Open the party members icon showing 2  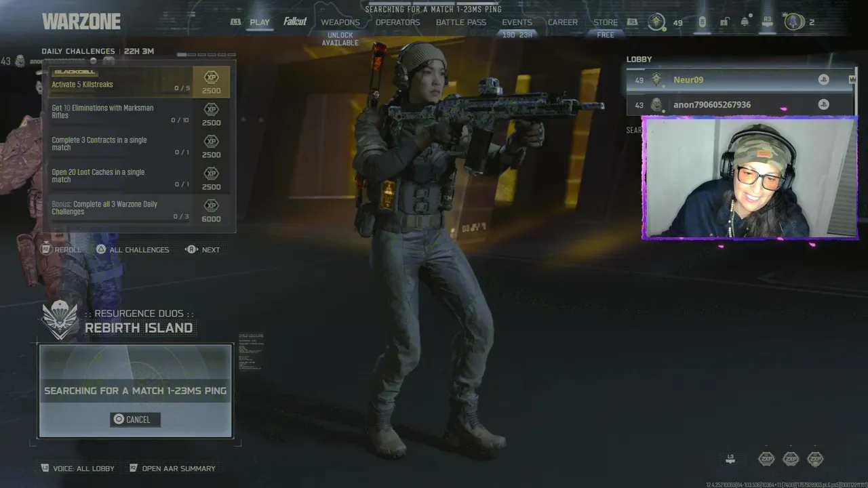[x=794, y=22]
